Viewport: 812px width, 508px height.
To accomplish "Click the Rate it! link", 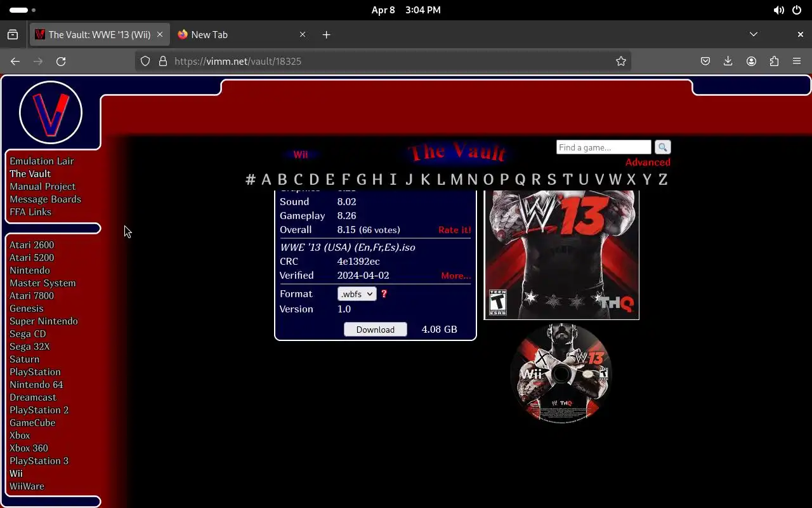I will [455, 230].
